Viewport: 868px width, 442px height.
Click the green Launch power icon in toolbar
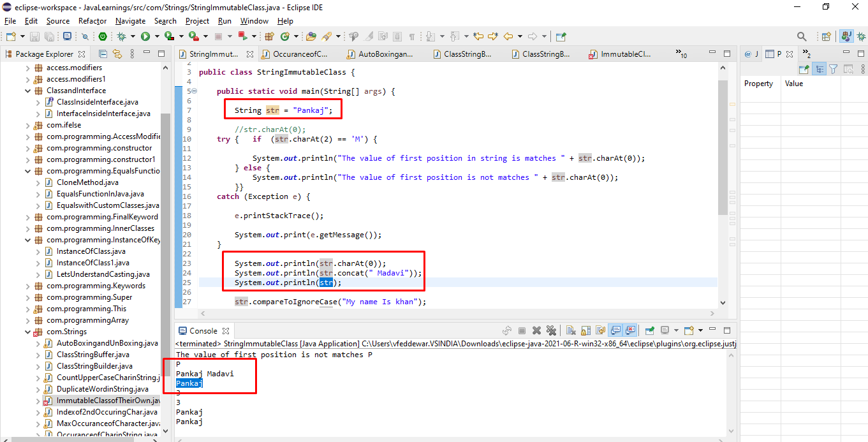point(103,37)
